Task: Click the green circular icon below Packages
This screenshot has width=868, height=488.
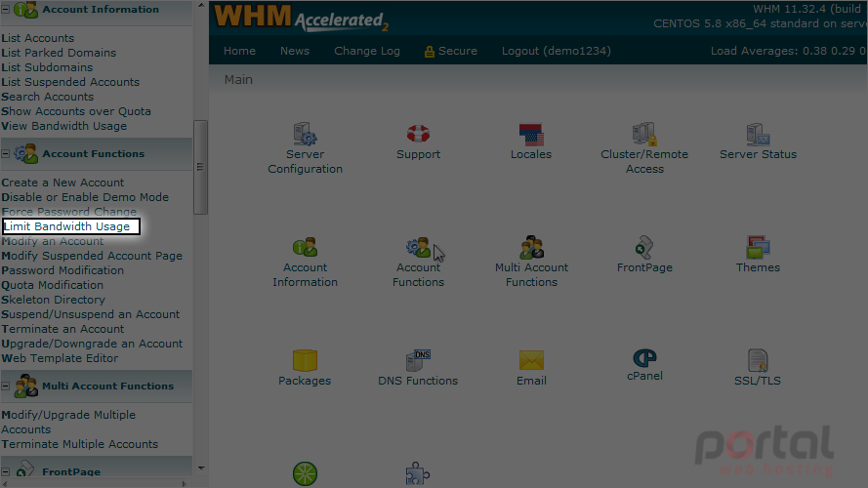Action: click(305, 474)
